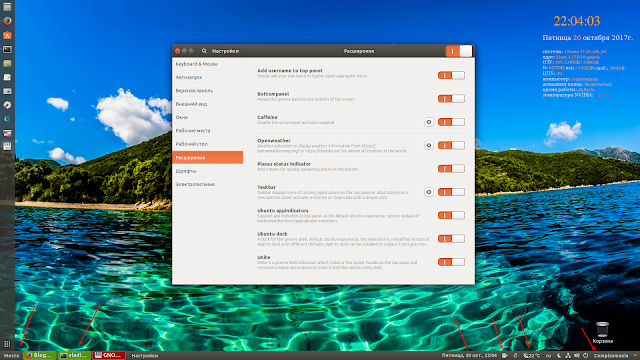Click the Настройки title in Tweaks header
Image resolution: width=640 pixels, height=360 pixels.
[225, 51]
